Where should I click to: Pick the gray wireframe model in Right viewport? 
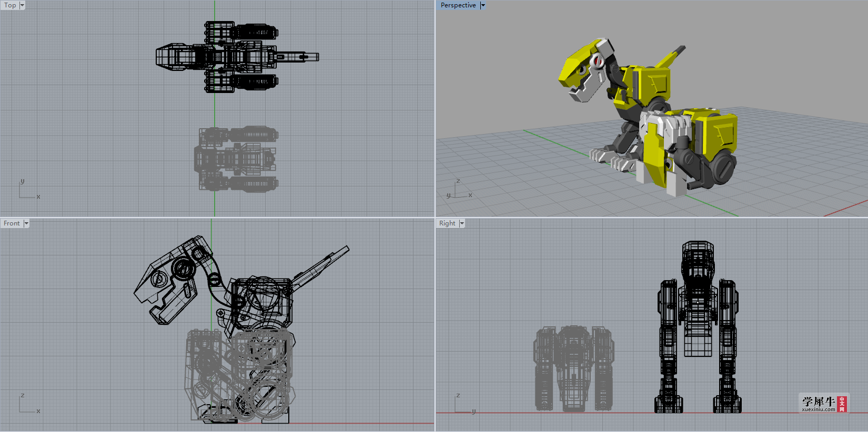click(573, 368)
